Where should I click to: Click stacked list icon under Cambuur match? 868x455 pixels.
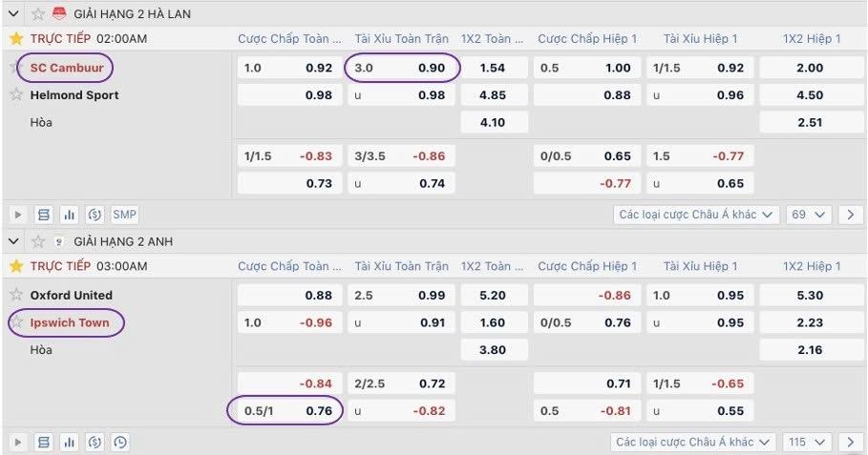pos(43,215)
